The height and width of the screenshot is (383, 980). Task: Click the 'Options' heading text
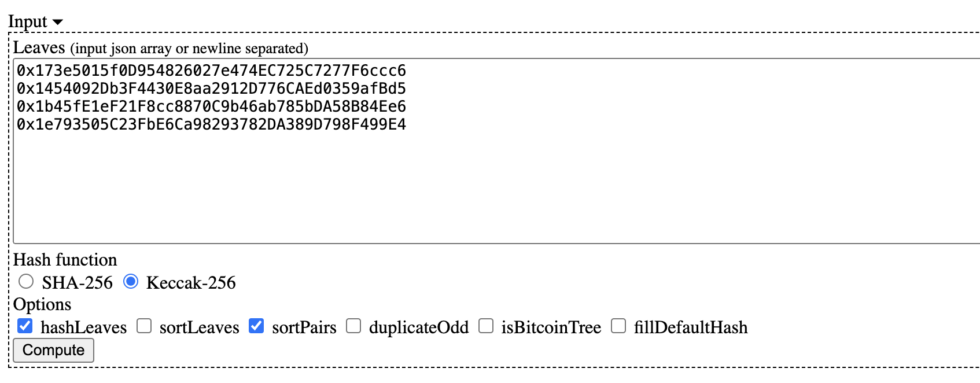click(42, 304)
